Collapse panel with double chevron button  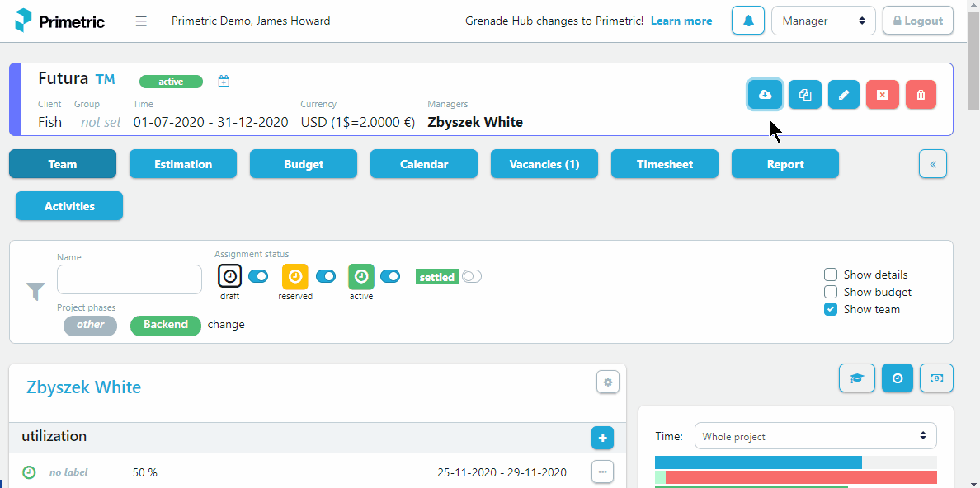pos(932,164)
